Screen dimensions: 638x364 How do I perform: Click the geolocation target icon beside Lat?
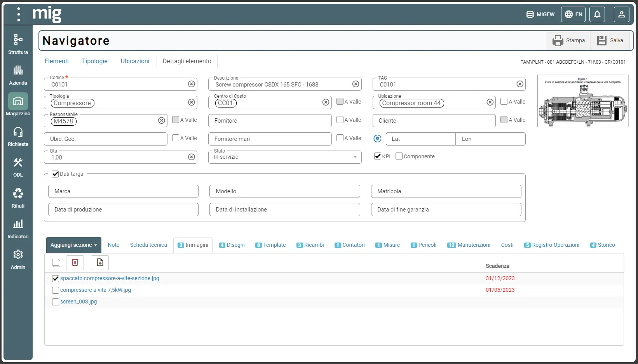377,139
